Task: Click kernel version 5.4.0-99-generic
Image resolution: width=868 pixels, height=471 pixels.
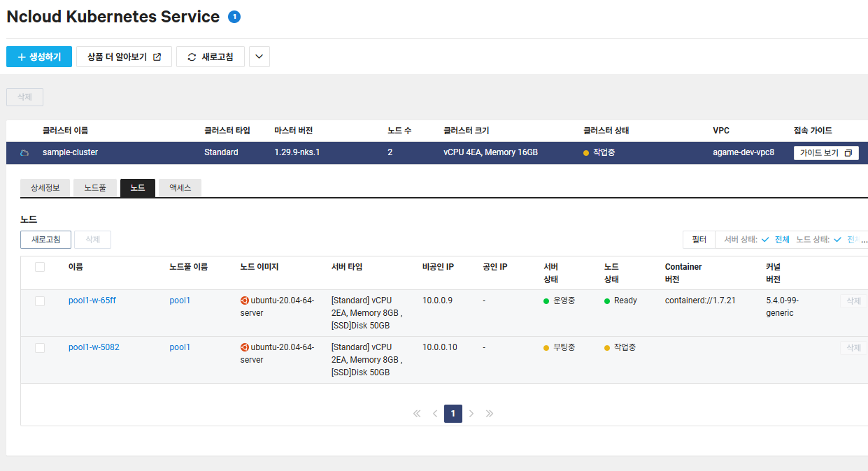Action: [783, 307]
